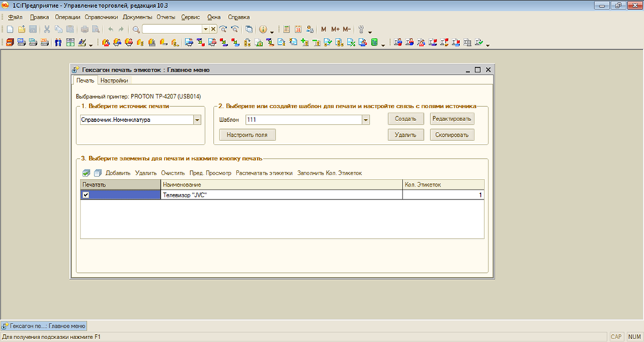Open the calendar icon in top toolbar
The image size is (644, 342).
click(x=298, y=29)
